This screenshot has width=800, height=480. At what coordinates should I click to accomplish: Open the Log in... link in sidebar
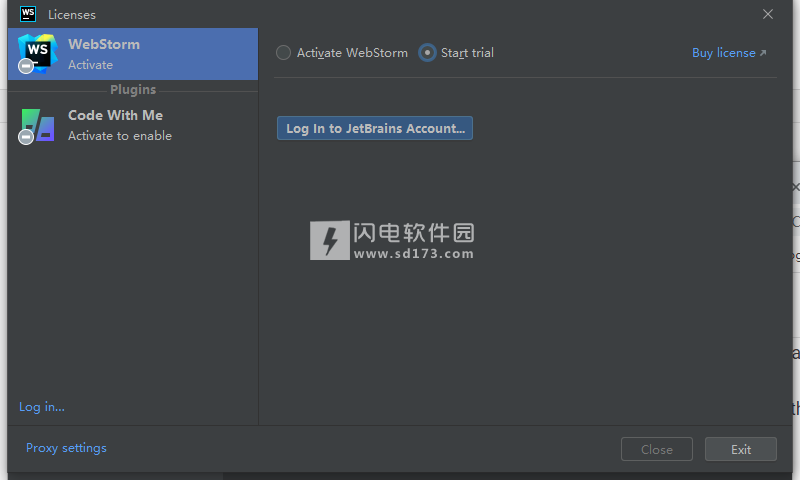(42, 407)
